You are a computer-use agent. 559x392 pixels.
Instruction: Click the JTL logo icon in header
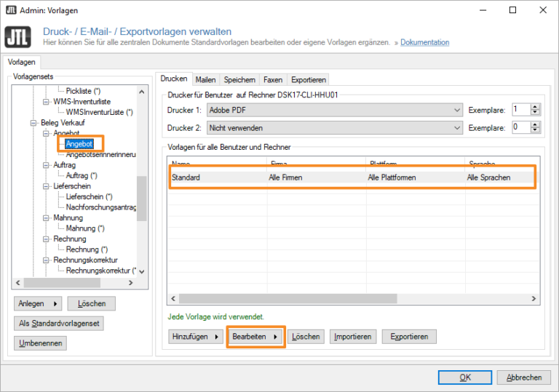(17, 36)
